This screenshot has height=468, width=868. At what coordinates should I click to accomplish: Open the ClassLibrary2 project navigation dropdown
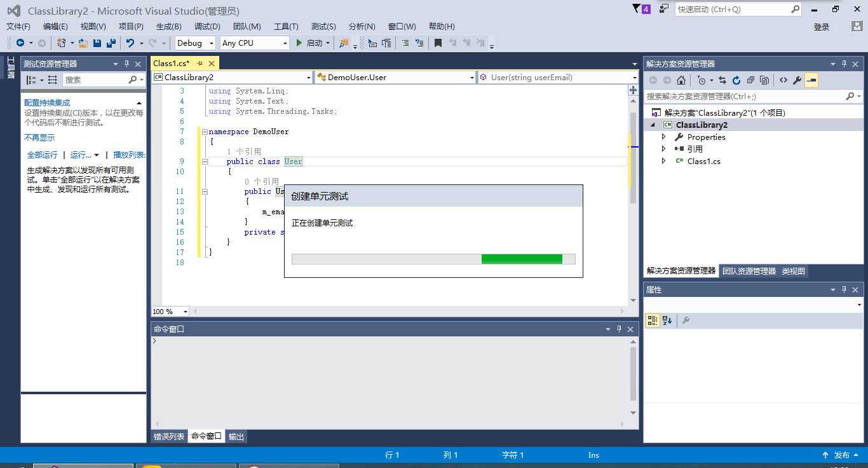[309, 77]
